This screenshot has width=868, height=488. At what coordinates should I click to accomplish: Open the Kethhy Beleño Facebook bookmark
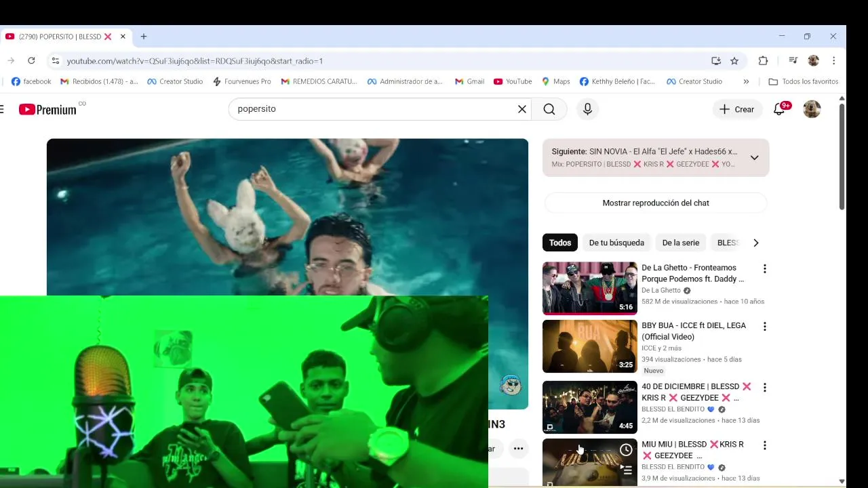[618, 81]
